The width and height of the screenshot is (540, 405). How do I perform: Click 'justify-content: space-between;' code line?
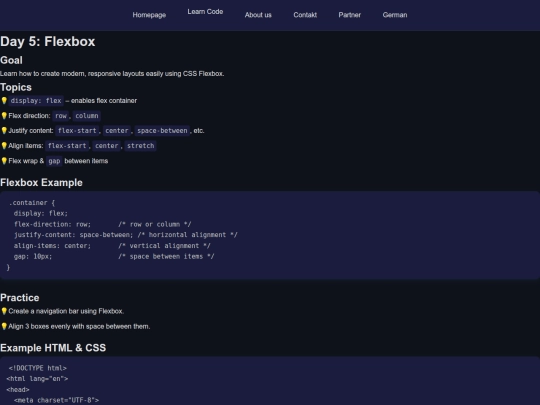(x=73, y=235)
